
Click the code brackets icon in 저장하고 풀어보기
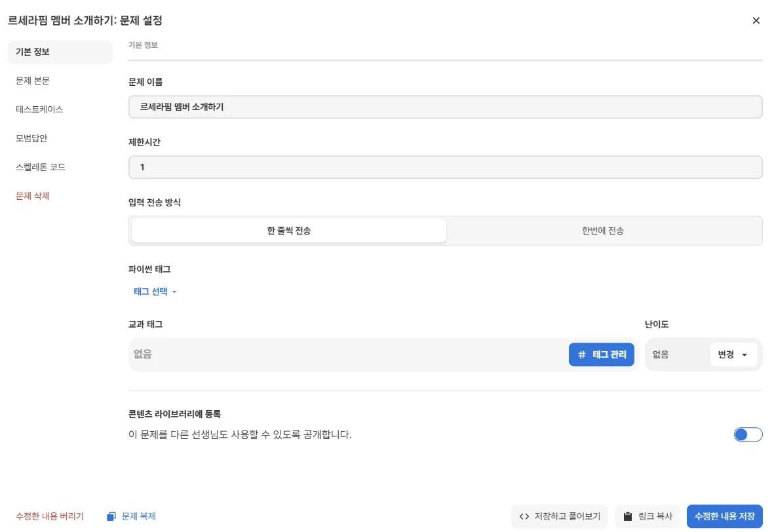524,516
